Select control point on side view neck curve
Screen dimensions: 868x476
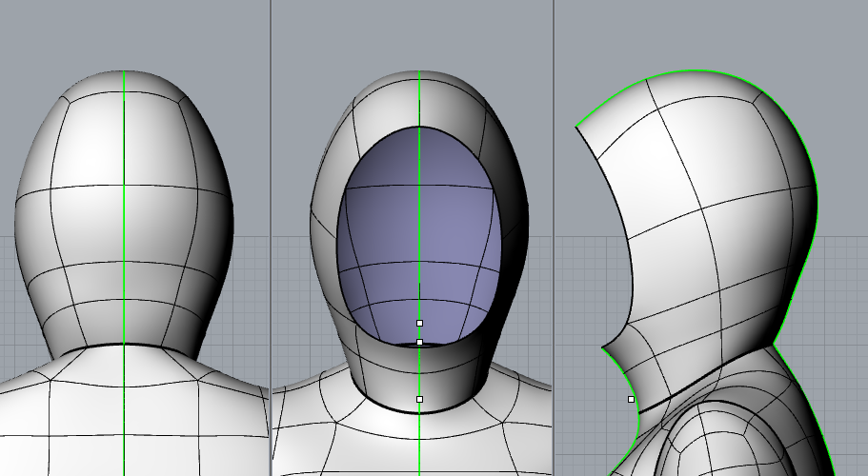pyautogui.click(x=631, y=400)
